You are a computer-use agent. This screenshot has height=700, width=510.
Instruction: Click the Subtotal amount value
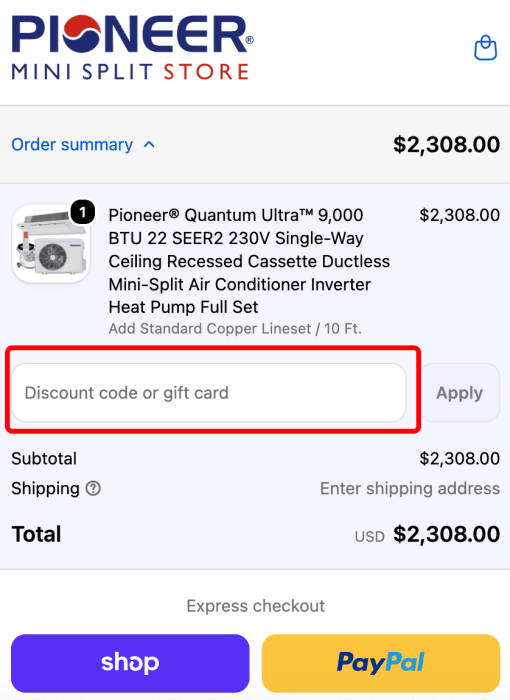460,458
